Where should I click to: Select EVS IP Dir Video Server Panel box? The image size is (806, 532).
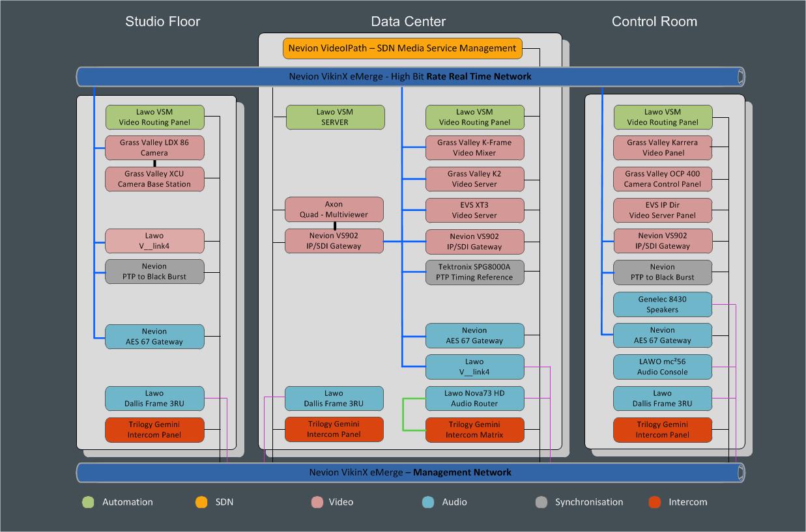click(x=663, y=210)
